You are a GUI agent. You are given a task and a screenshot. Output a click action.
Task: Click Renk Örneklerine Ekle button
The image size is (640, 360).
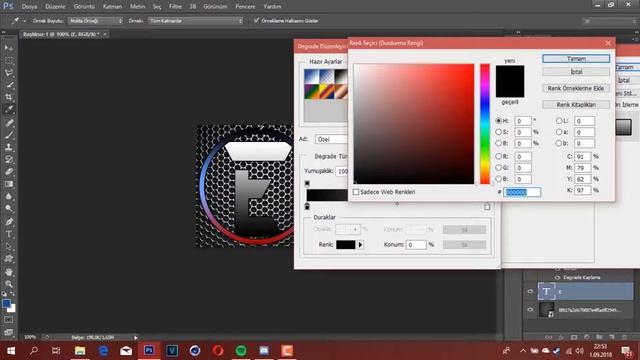pyautogui.click(x=576, y=88)
